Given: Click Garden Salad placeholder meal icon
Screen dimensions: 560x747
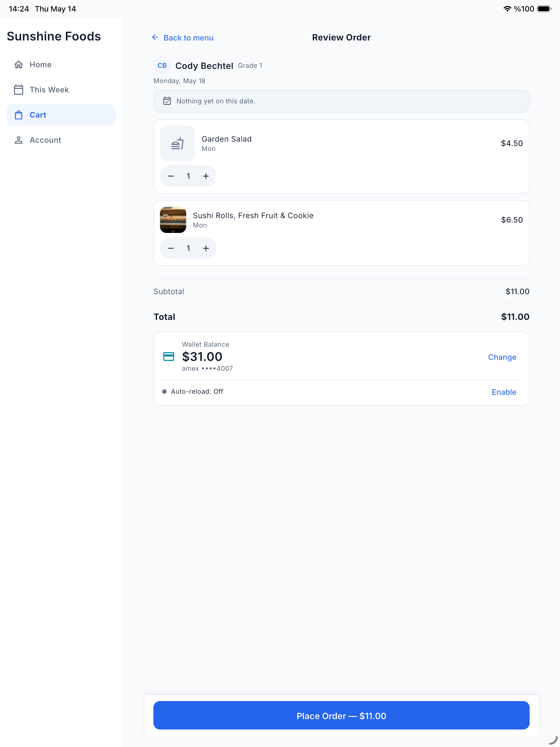Looking at the screenshot, I should pyautogui.click(x=177, y=143).
